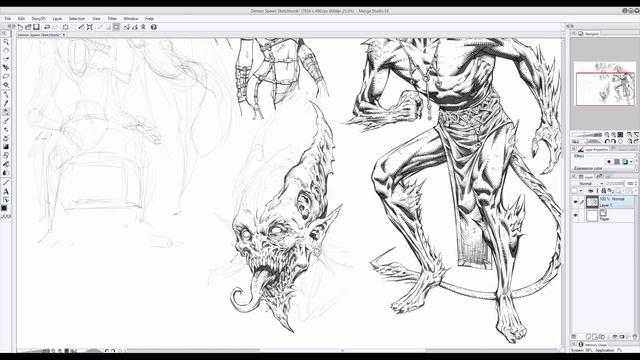The height and width of the screenshot is (360, 640).
Task: Select the Frame/balloon tool
Action: click(6, 200)
